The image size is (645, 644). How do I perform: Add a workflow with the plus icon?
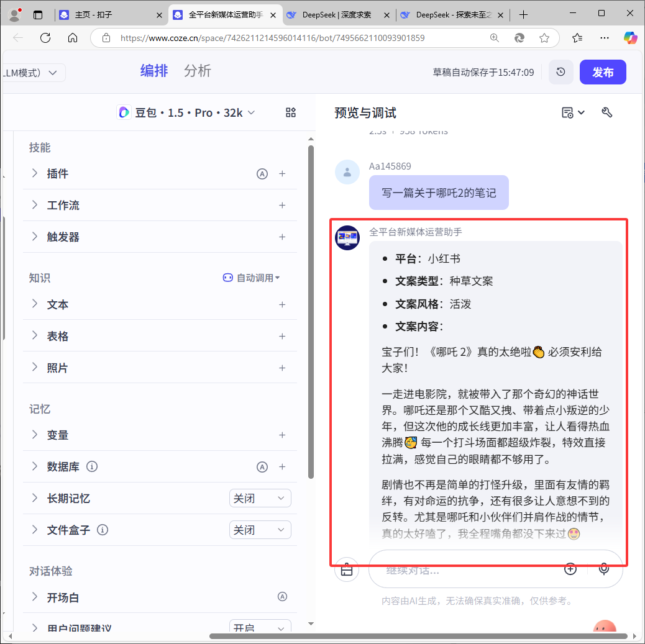[x=282, y=205]
